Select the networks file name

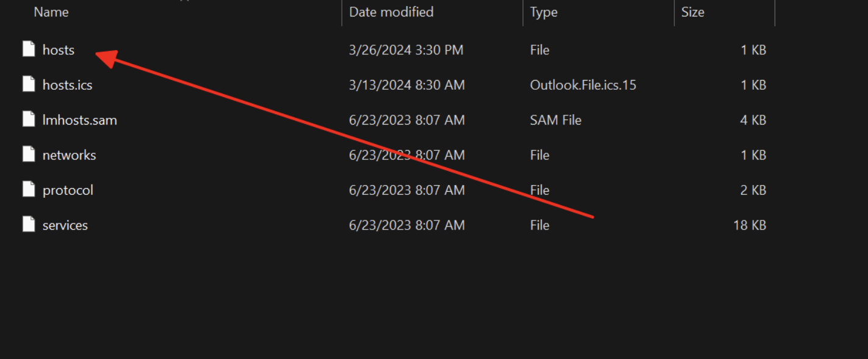tap(70, 155)
